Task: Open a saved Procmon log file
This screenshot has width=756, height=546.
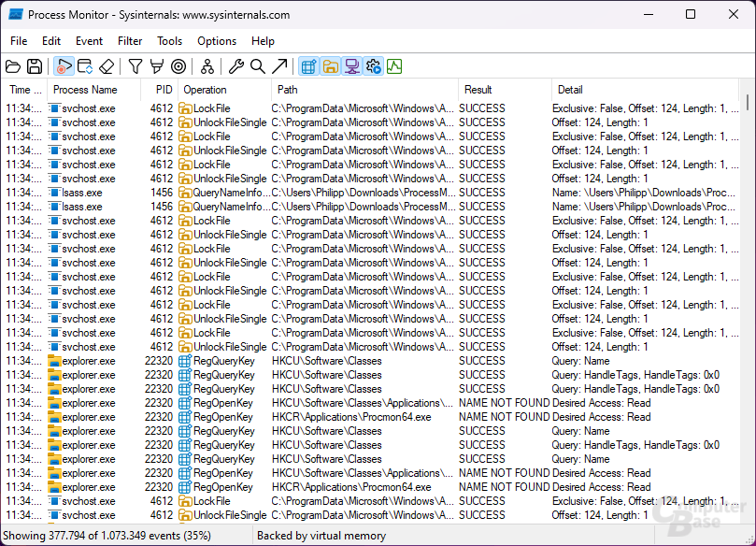Action: (13, 66)
